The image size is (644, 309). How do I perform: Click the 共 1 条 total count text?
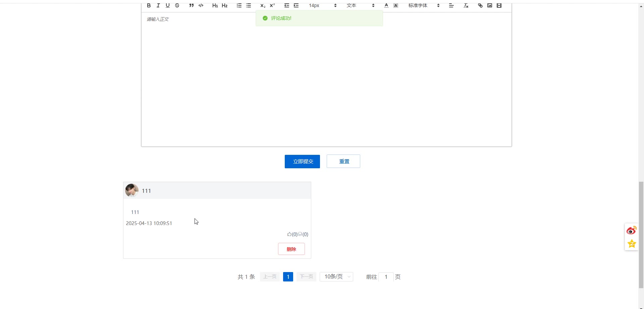coord(247,277)
